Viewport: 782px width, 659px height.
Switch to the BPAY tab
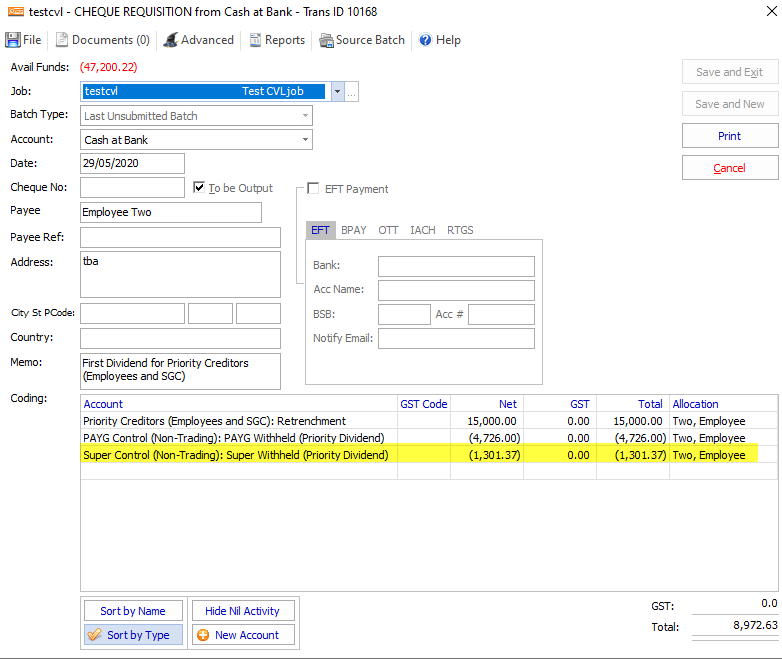click(x=353, y=230)
